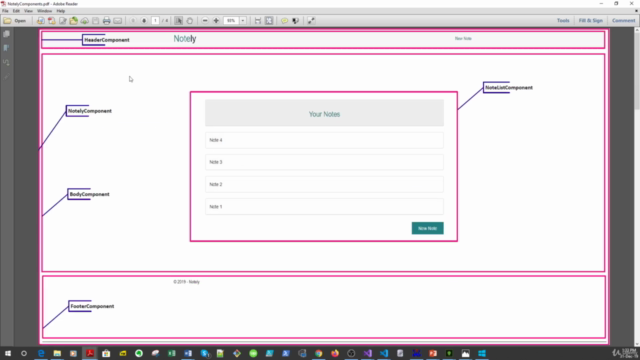Add a sticky note comment icon
This screenshot has height=360, width=640.
(x=284, y=20)
